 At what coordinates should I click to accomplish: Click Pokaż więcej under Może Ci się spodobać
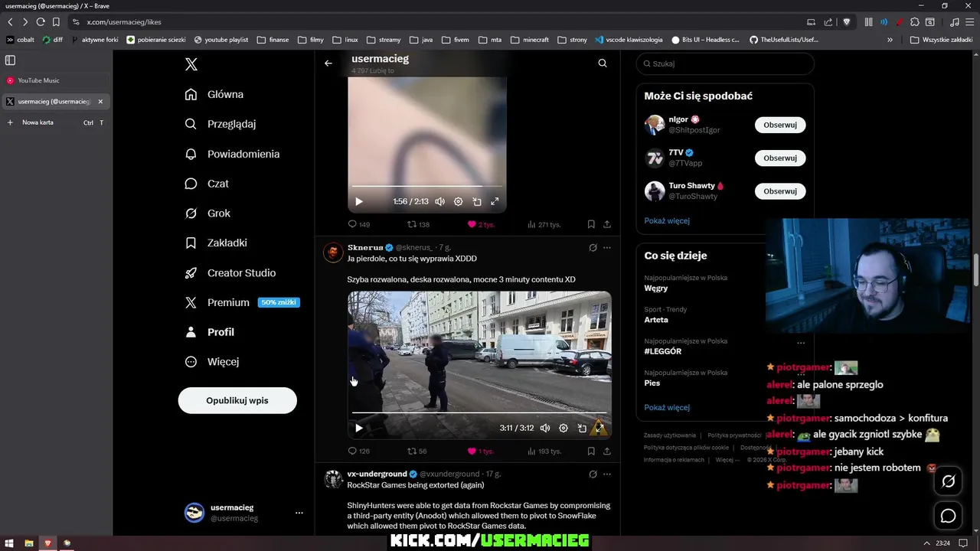pos(667,220)
